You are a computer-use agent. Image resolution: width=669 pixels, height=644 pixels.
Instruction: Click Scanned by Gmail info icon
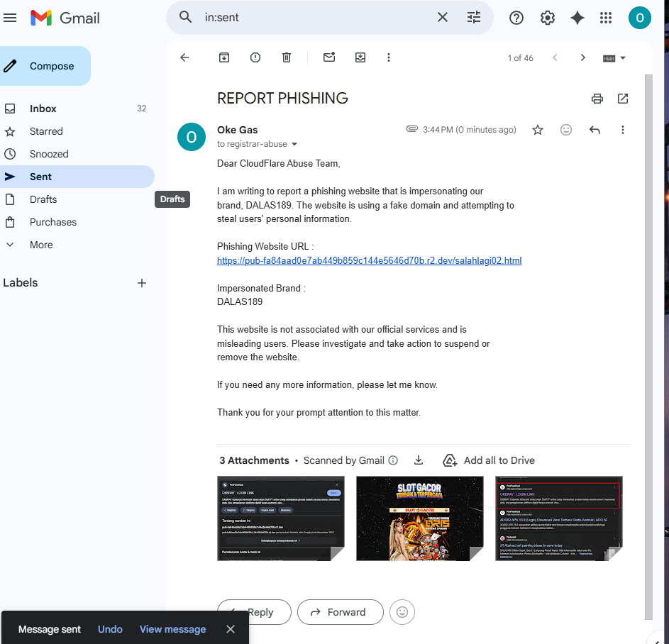click(393, 460)
